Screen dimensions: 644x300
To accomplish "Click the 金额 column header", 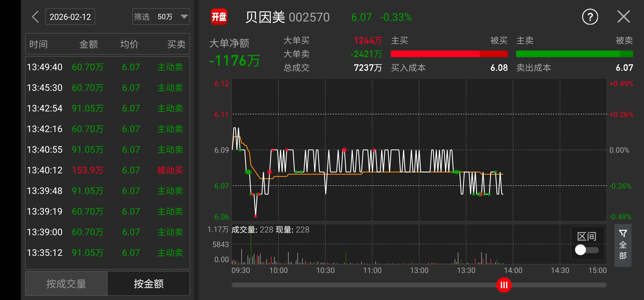I will (88, 44).
